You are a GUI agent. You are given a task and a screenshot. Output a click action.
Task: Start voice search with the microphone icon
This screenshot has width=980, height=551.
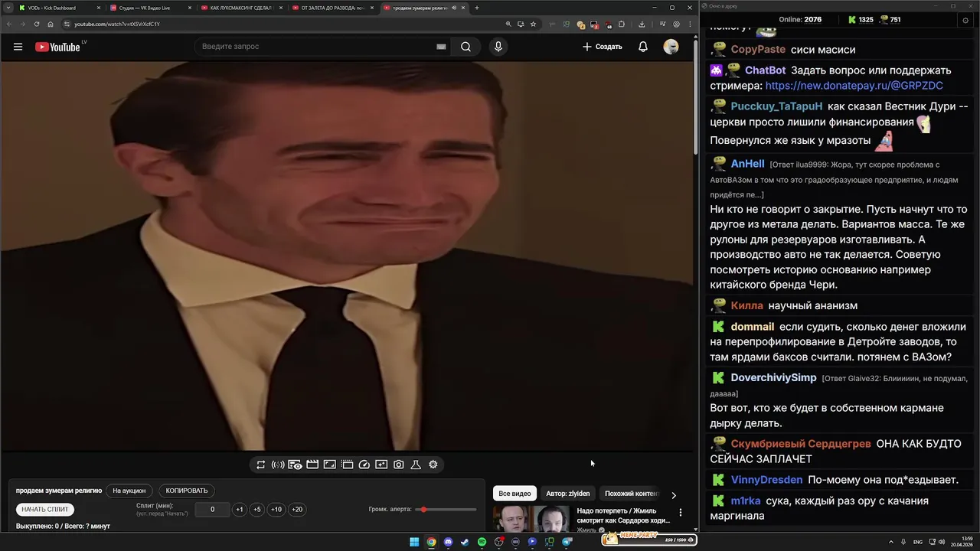[x=498, y=47]
